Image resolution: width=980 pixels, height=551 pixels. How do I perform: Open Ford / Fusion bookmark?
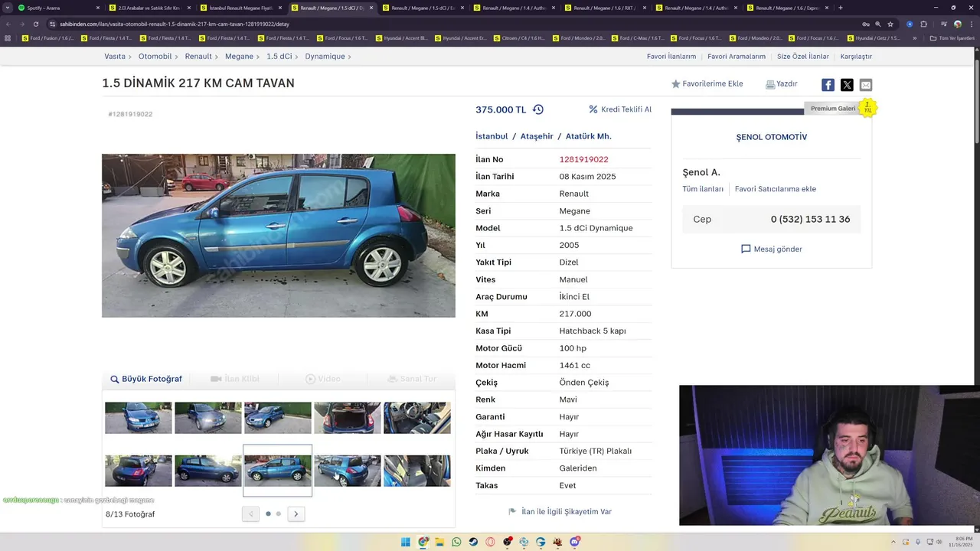pyautogui.click(x=47, y=37)
